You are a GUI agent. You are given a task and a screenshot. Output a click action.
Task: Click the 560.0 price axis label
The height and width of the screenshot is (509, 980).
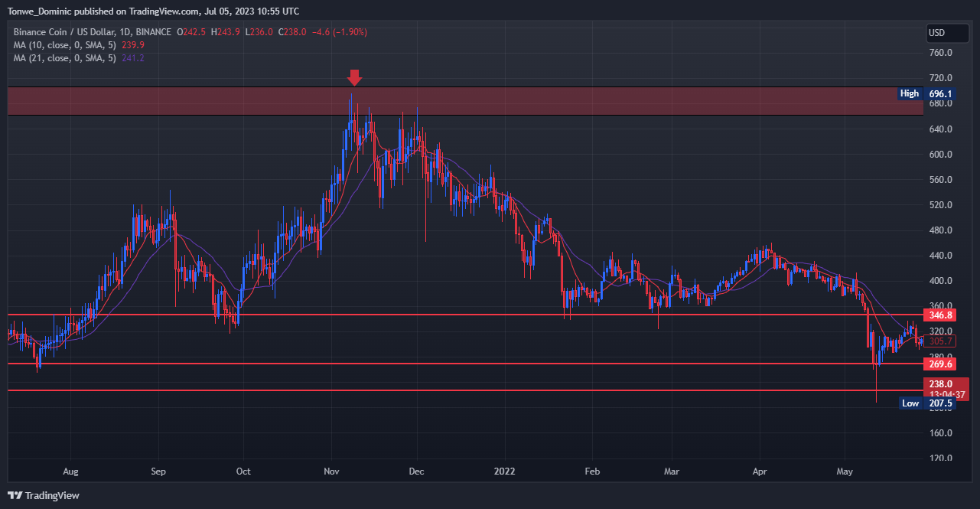click(940, 180)
